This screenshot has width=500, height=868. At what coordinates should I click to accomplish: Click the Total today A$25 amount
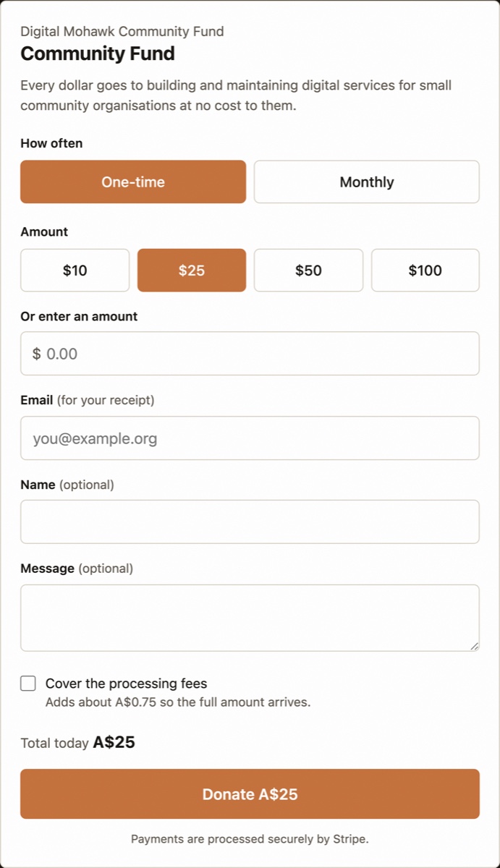[114, 743]
